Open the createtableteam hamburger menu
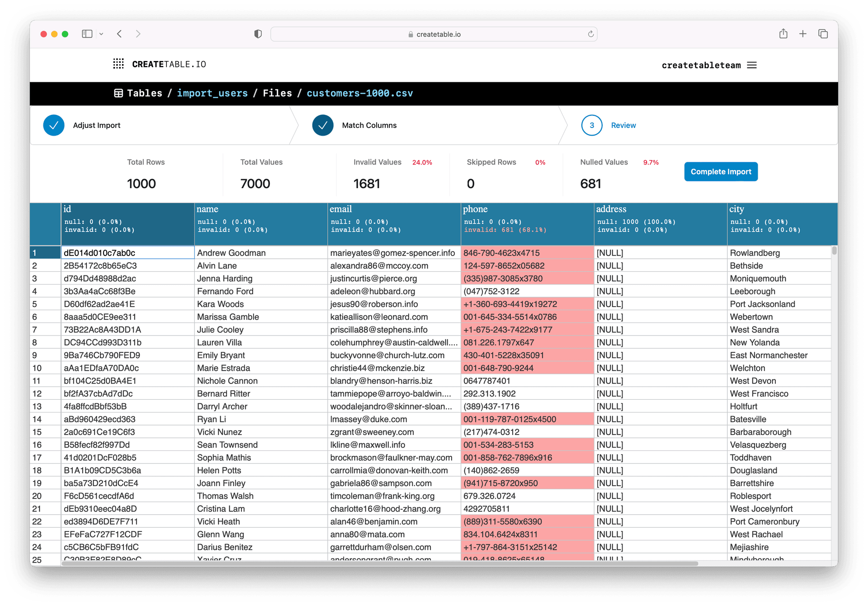This screenshot has width=868, height=606. pos(752,65)
